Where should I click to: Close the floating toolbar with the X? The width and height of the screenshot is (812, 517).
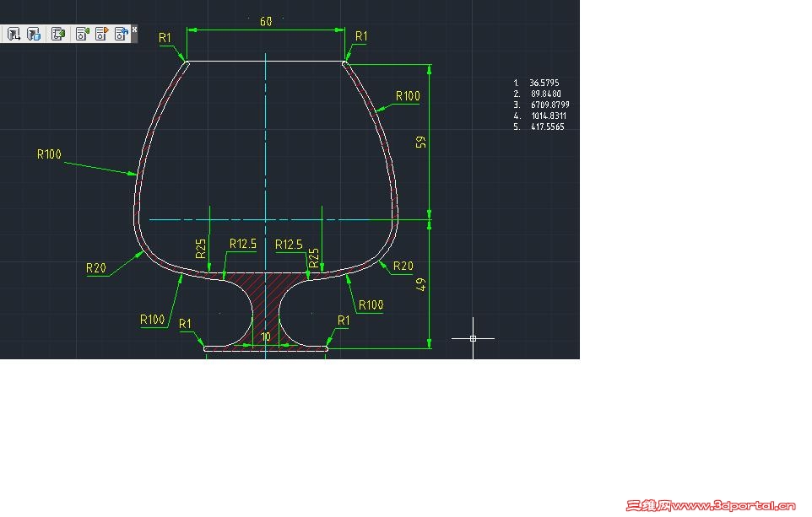135,30
